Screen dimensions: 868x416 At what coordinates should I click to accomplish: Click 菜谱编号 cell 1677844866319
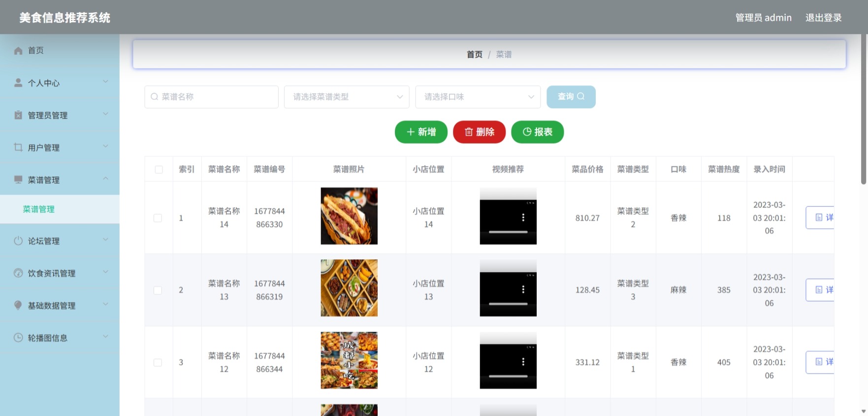tap(269, 290)
